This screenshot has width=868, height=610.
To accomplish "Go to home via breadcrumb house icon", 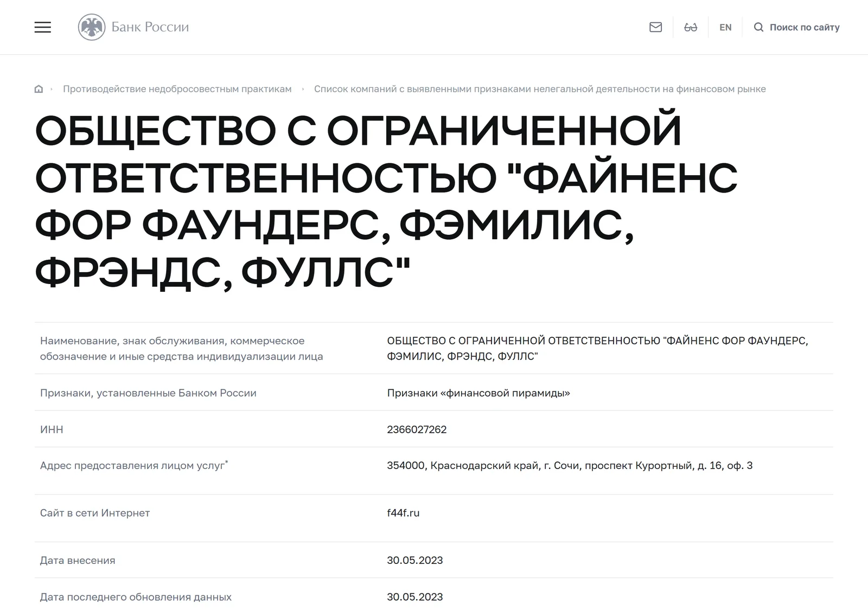I will coord(39,89).
